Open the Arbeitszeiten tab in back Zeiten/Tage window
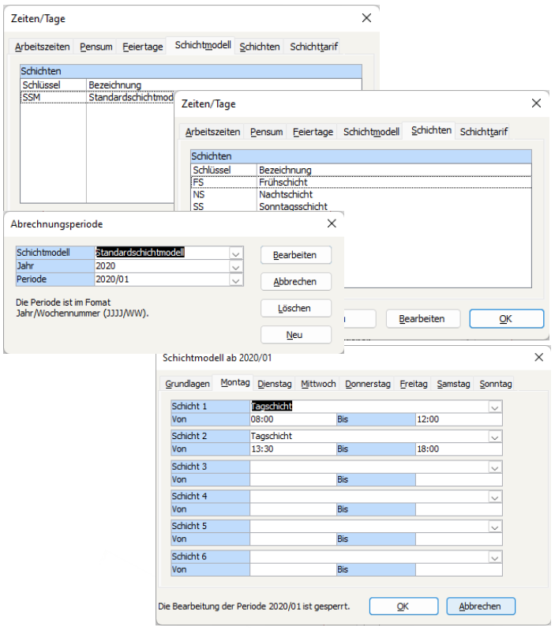This screenshot has height=631, width=555. [42, 47]
